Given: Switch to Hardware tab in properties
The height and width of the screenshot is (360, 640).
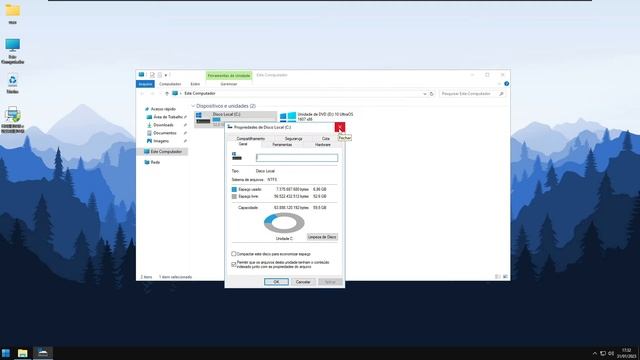Looking at the screenshot, I should tap(323, 145).
